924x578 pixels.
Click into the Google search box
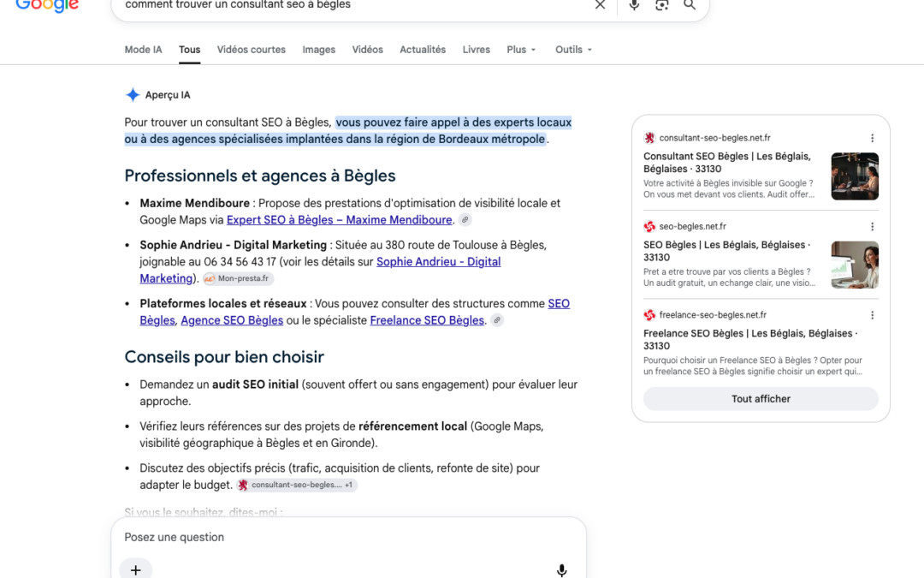pos(353,5)
